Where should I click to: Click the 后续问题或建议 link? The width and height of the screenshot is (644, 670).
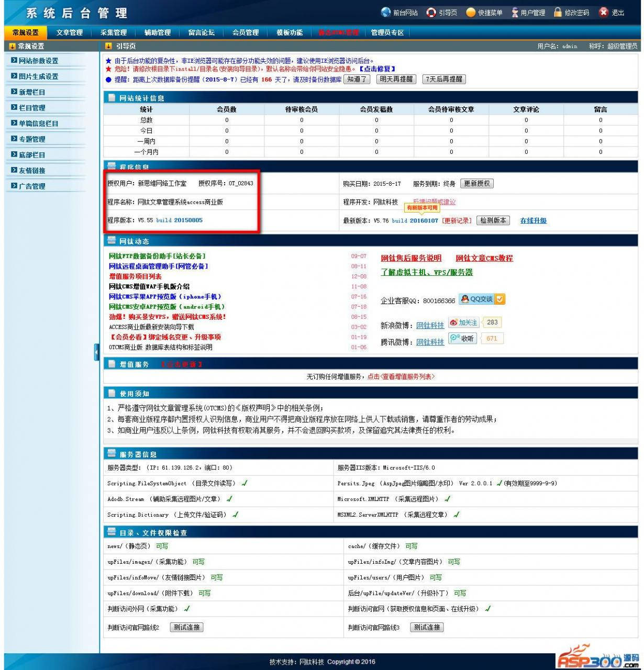(x=435, y=202)
